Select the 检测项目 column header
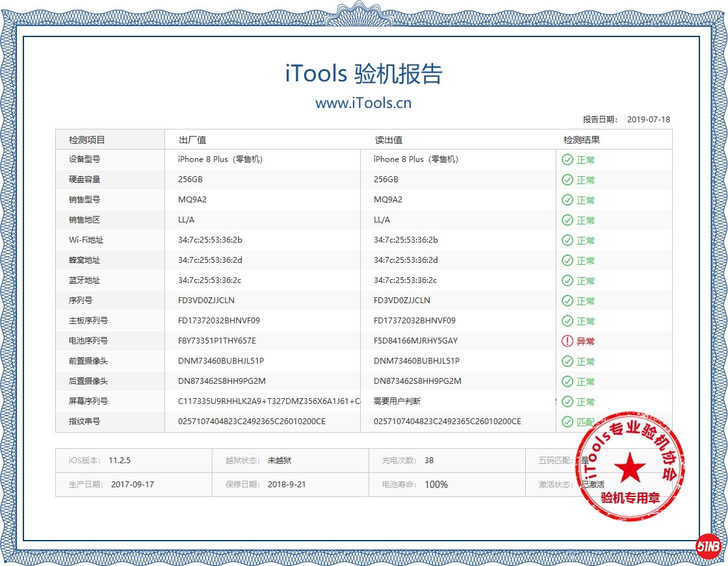The width and height of the screenshot is (728, 566). 87,140
